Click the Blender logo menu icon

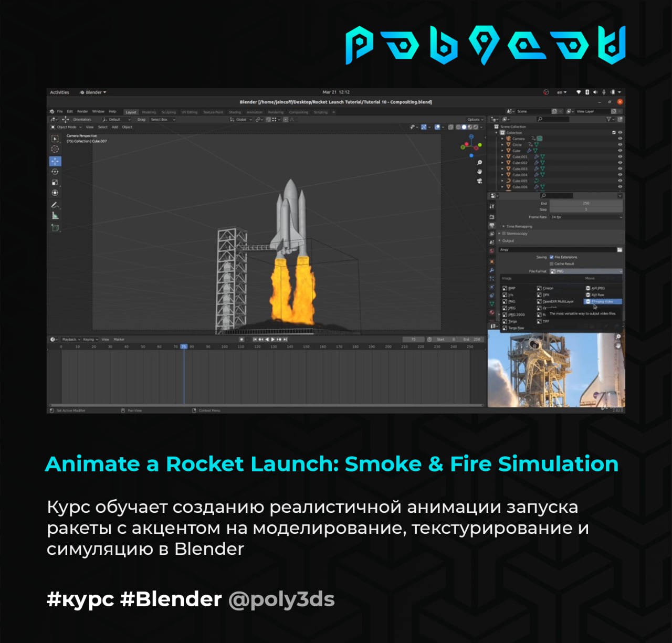[52, 111]
